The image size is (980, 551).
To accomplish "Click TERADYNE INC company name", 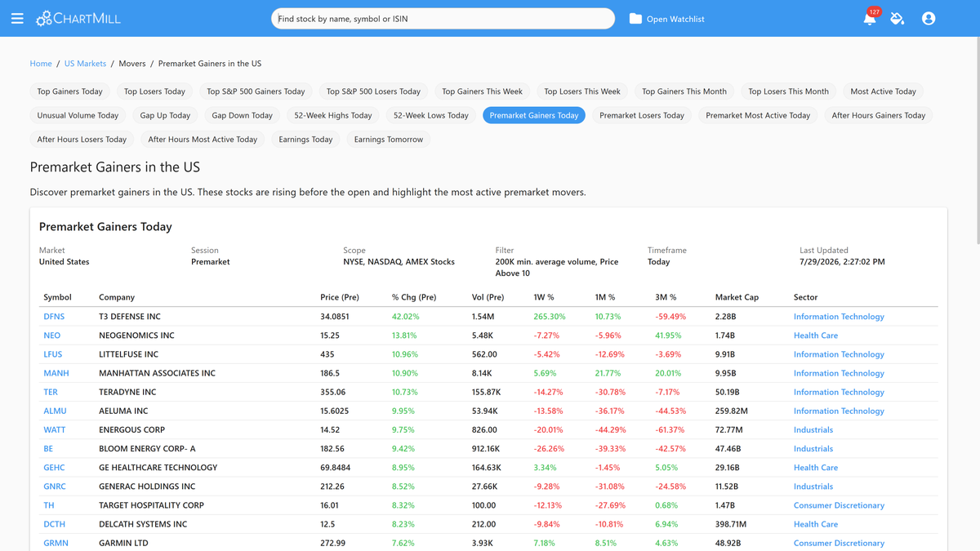I will (x=127, y=392).
